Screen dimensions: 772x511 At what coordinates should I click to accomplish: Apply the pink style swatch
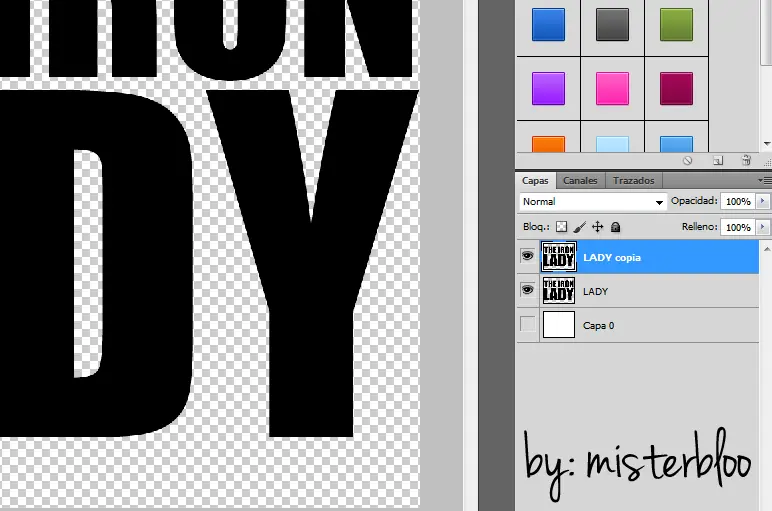click(612, 89)
